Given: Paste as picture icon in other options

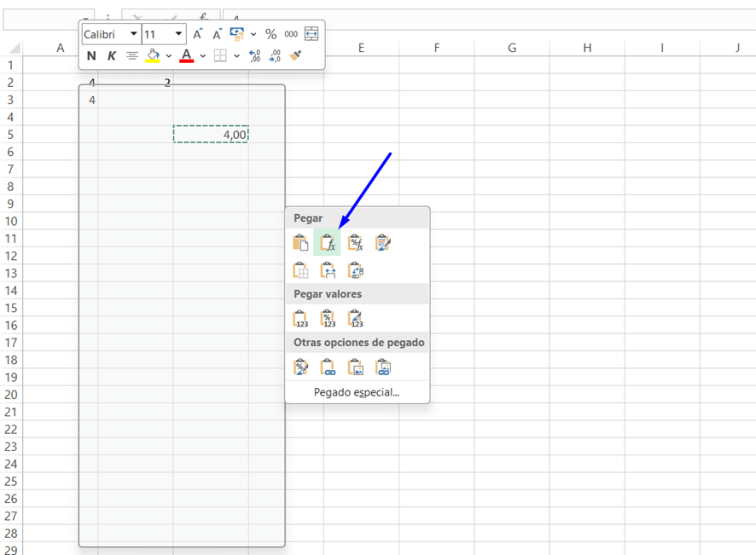Looking at the screenshot, I should pos(356,367).
